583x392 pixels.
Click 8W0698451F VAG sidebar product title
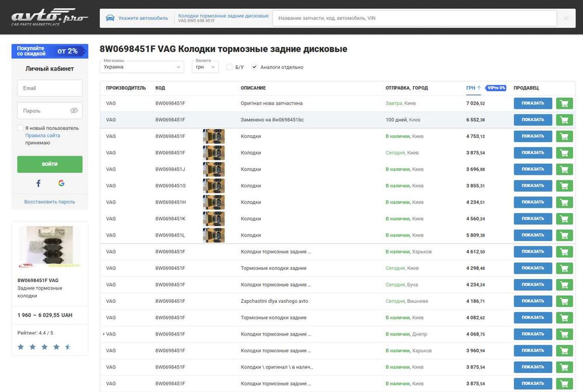pyautogui.click(x=38, y=280)
